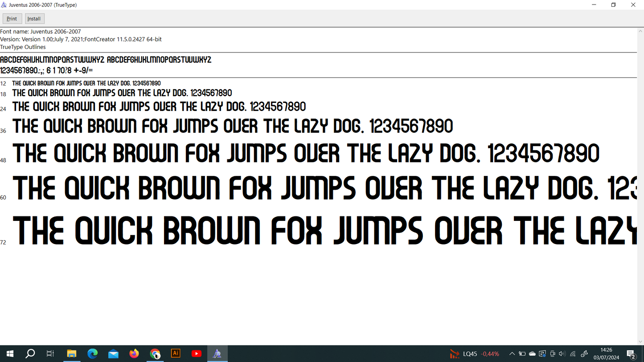Click the Font Viewer icon in the taskbar

[217, 354]
